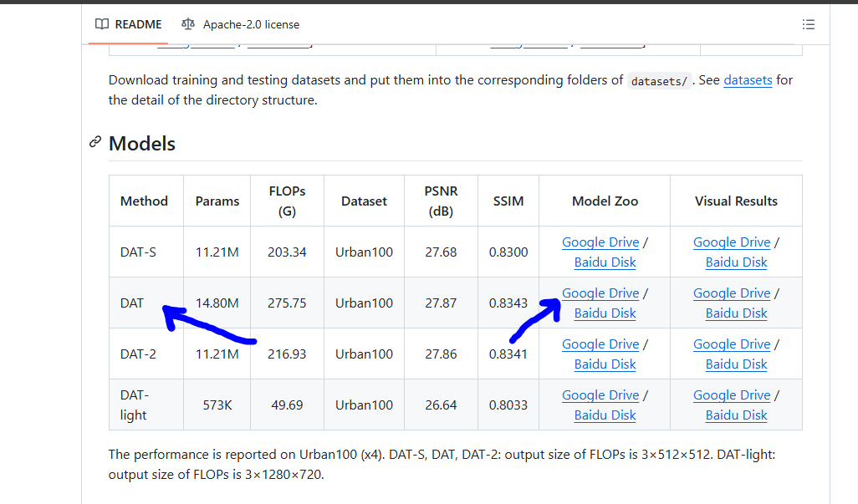The image size is (858, 504).
Task: Click the Models section heading
Action: click(141, 144)
